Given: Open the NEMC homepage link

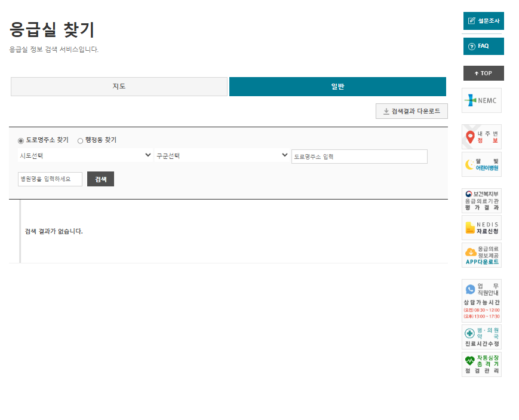Looking at the screenshot, I should point(481,100).
